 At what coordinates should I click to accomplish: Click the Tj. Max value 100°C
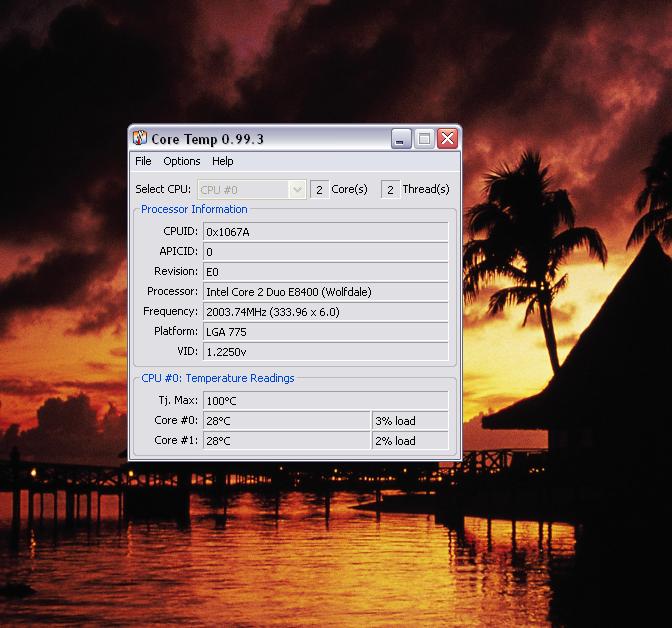click(326, 401)
